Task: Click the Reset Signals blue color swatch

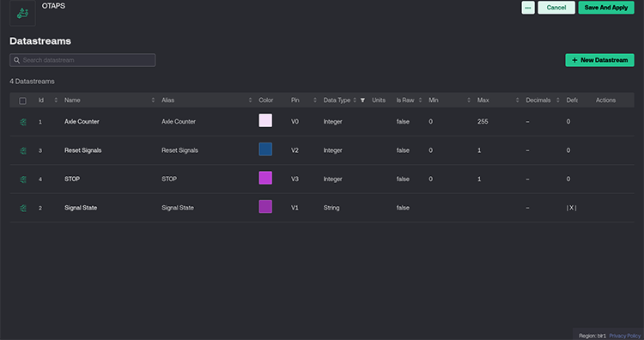Action: pos(265,149)
